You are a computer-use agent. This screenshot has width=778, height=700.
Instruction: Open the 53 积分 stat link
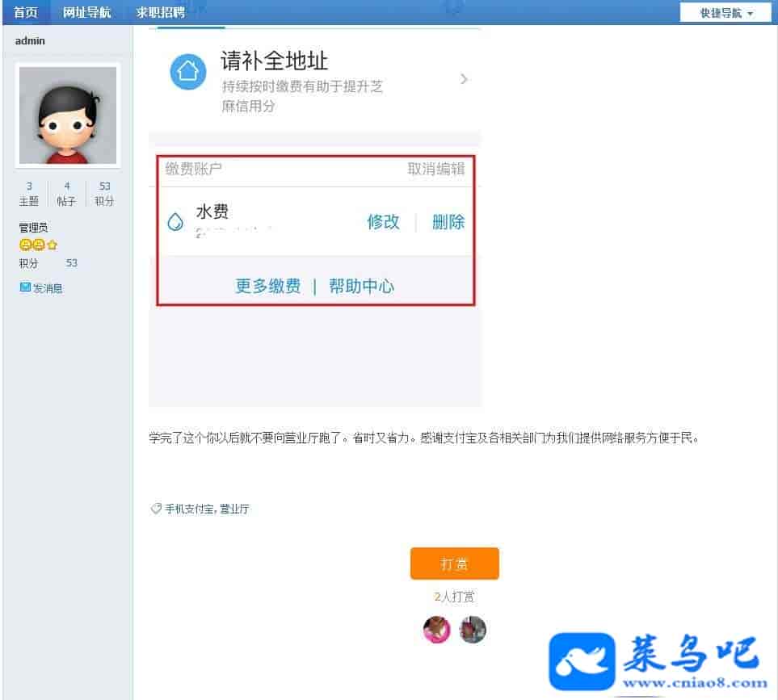tap(104, 193)
